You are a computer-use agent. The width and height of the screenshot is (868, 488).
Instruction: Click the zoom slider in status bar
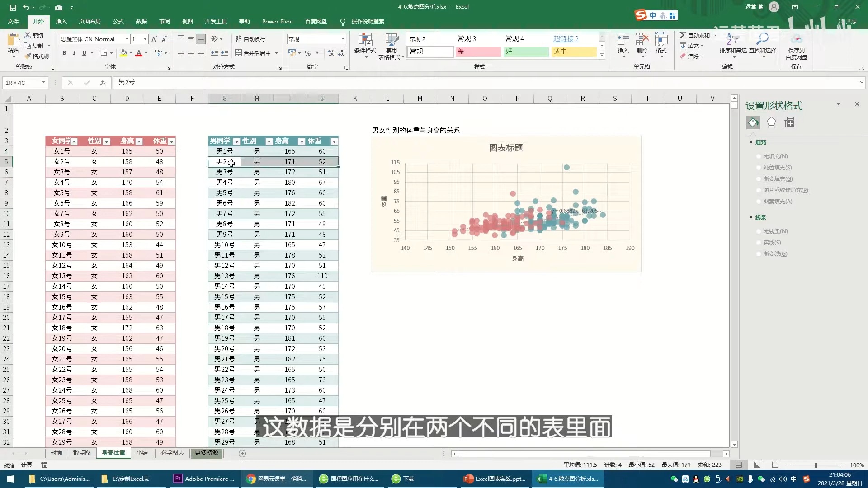pos(815,465)
